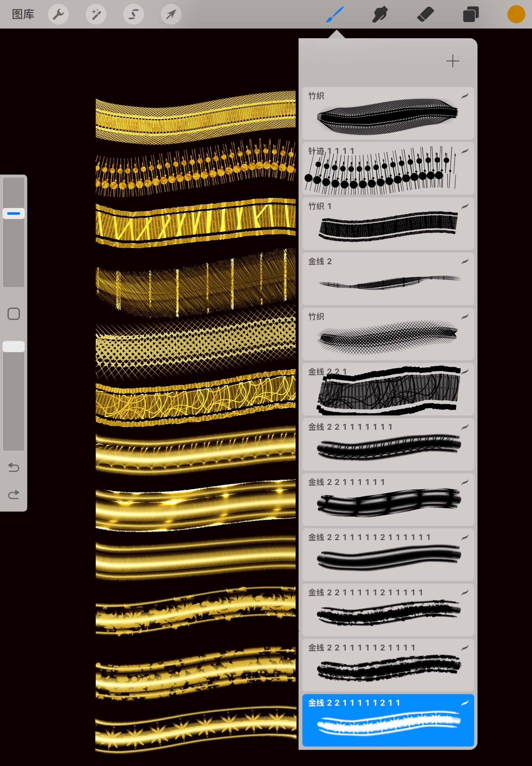Viewport: 532px width, 766px height.
Task: Click the brush size slider handle
Action: [14, 213]
